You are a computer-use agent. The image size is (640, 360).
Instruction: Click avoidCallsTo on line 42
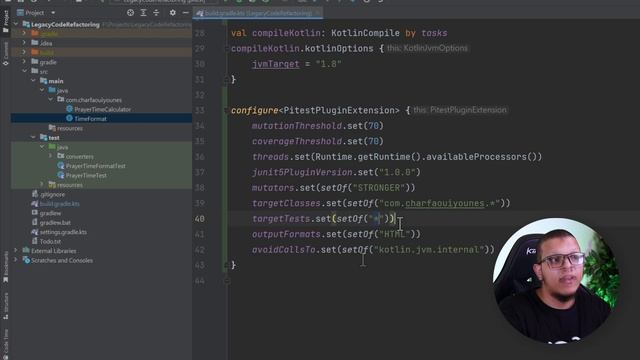point(284,250)
